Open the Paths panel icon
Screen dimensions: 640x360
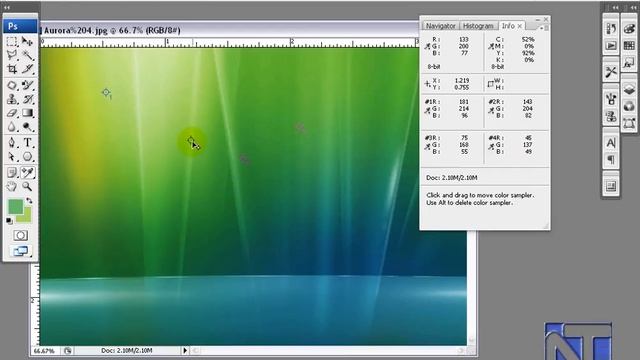point(629,122)
